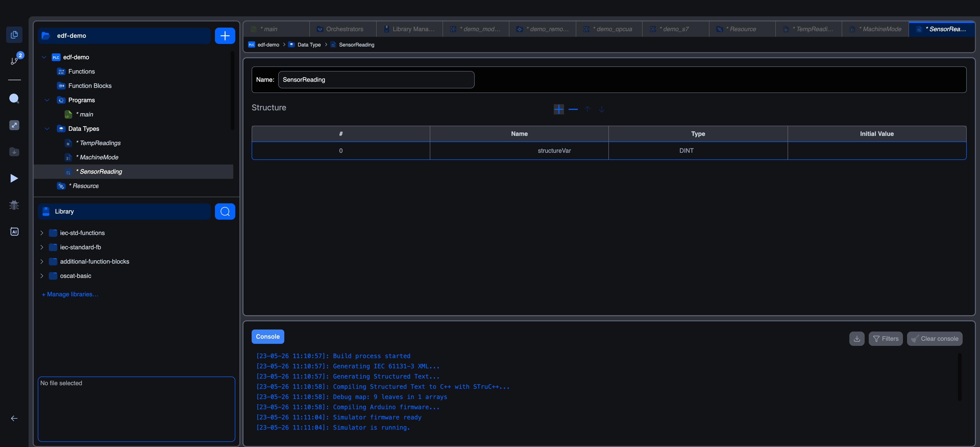Viewport: 980px width, 447px height.
Task: Click the search magnifier sidebar icon
Action: coord(14,99)
